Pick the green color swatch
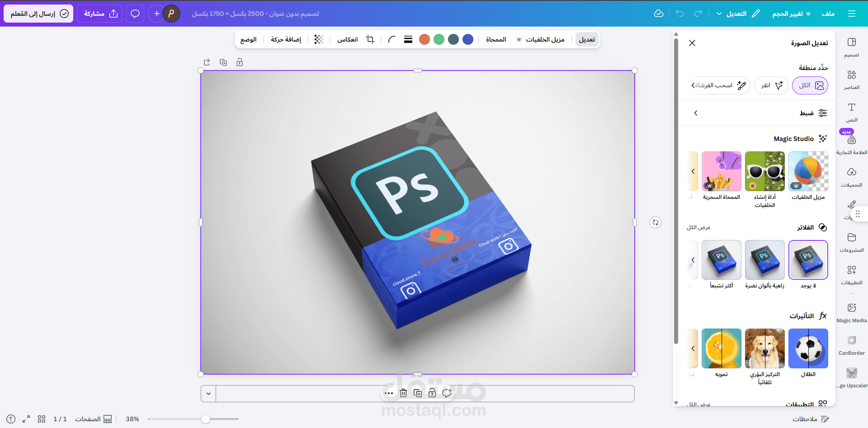The width and height of the screenshot is (868, 428). click(439, 39)
